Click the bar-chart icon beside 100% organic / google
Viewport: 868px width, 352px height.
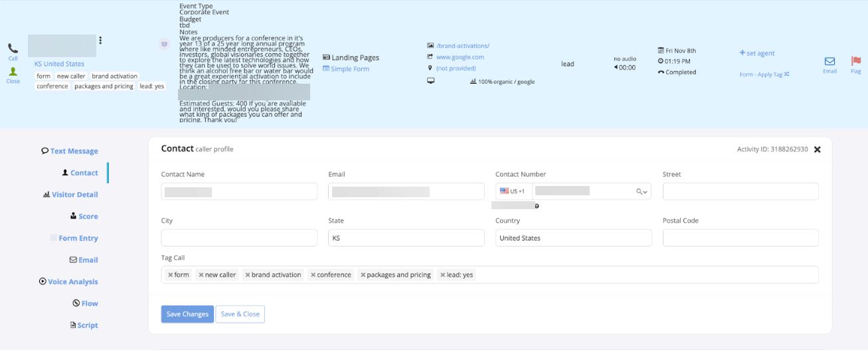coord(473,82)
